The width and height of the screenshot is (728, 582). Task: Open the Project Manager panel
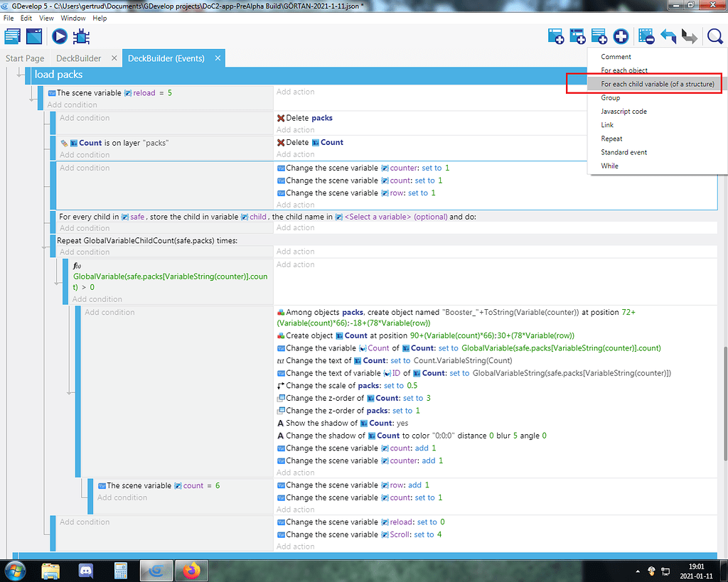click(11, 36)
